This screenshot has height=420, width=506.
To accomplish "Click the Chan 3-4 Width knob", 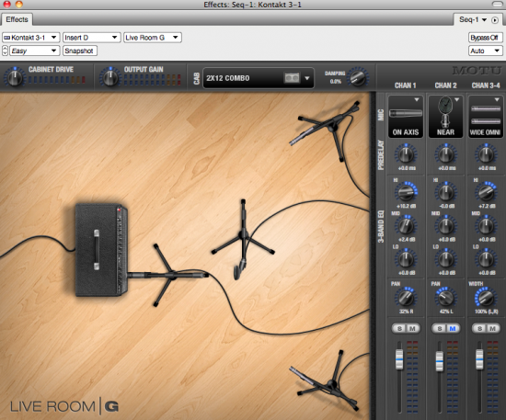I will (x=486, y=298).
